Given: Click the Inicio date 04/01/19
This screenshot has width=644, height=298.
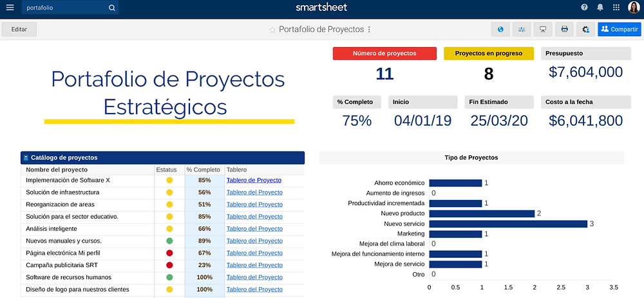Looking at the screenshot, I should (422, 121).
